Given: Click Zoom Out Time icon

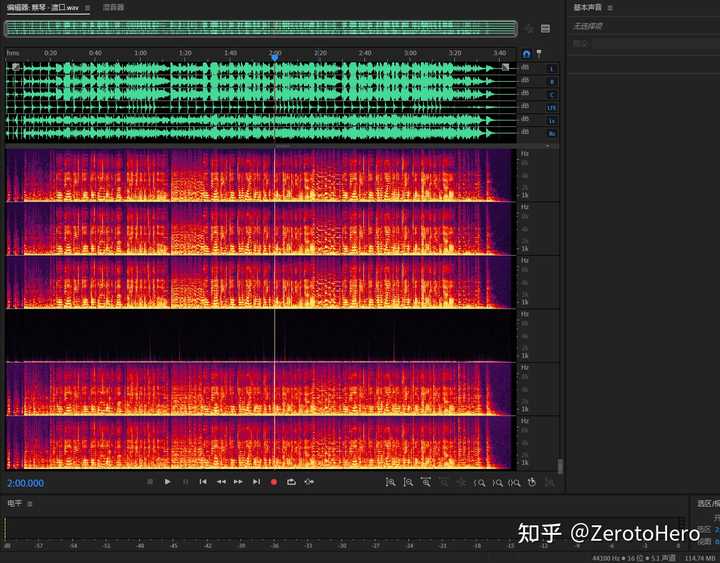Looking at the screenshot, I should pyautogui.click(x=444, y=482).
